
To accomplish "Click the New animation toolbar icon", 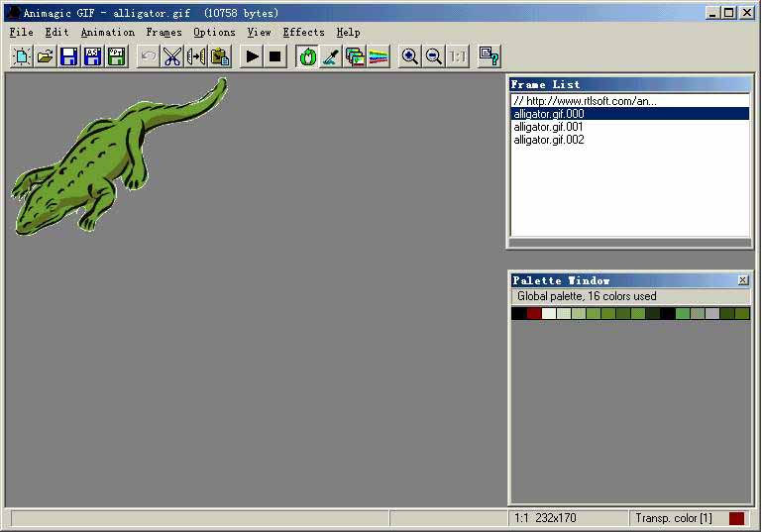I will click(x=22, y=56).
